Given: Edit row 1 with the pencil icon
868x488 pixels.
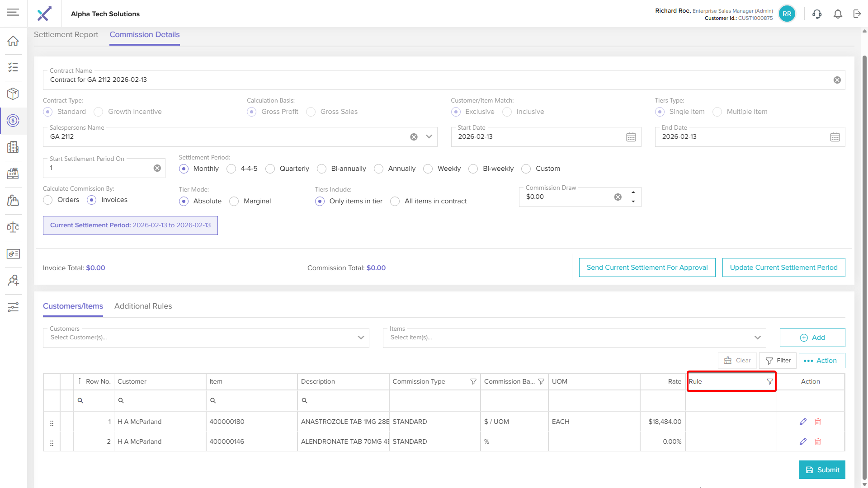Looking at the screenshot, I should click(x=803, y=422).
